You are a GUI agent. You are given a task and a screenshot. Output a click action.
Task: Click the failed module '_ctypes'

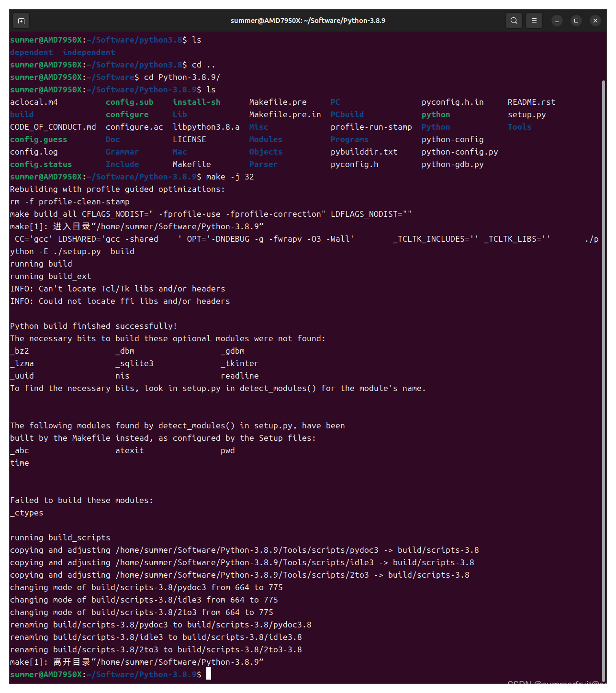(27, 513)
